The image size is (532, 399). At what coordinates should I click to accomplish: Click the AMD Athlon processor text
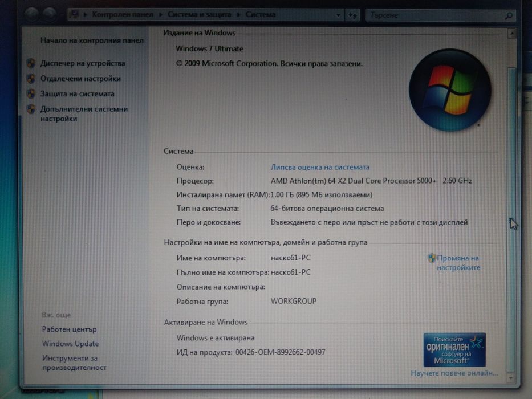click(371, 181)
